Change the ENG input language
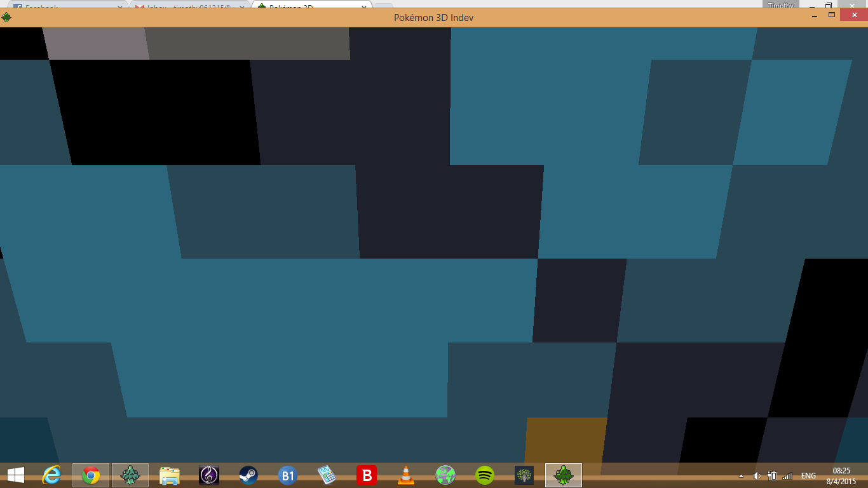The width and height of the screenshot is (868, 488). click(808, 476)
